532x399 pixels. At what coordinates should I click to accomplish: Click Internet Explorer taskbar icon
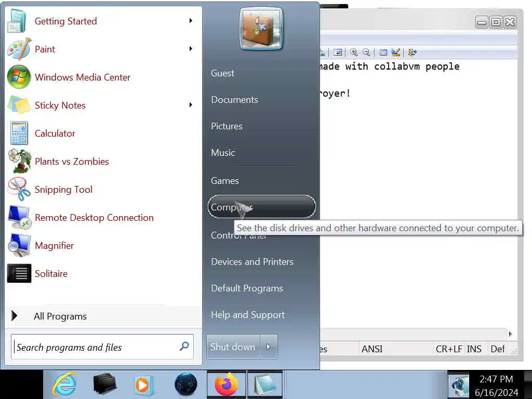point(64,385)
